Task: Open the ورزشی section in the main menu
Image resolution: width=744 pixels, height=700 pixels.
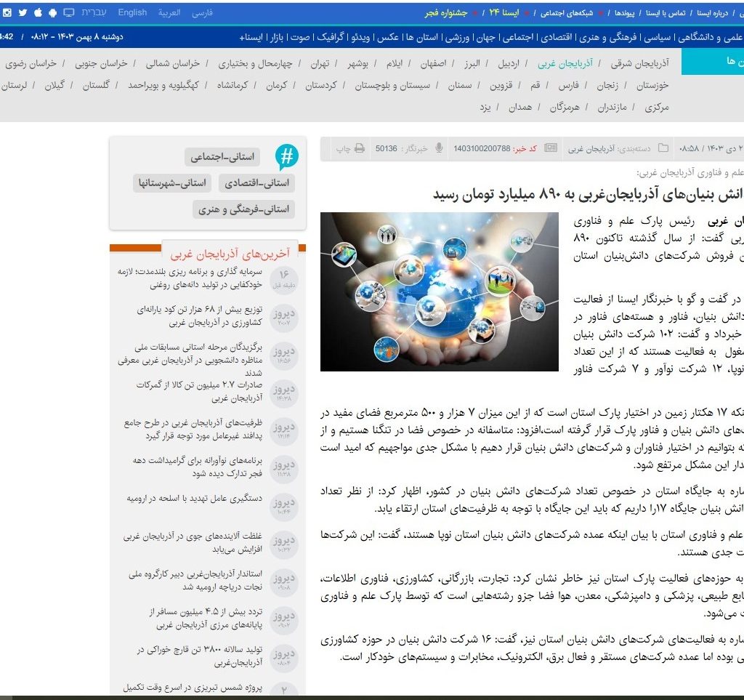Action: [457, 36]
